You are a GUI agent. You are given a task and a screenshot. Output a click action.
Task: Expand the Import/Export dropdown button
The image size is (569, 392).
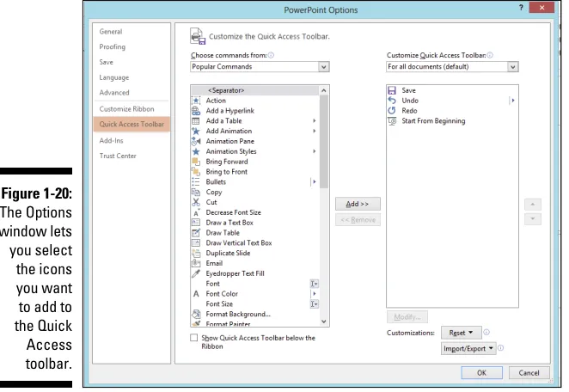tap(468, 348)
